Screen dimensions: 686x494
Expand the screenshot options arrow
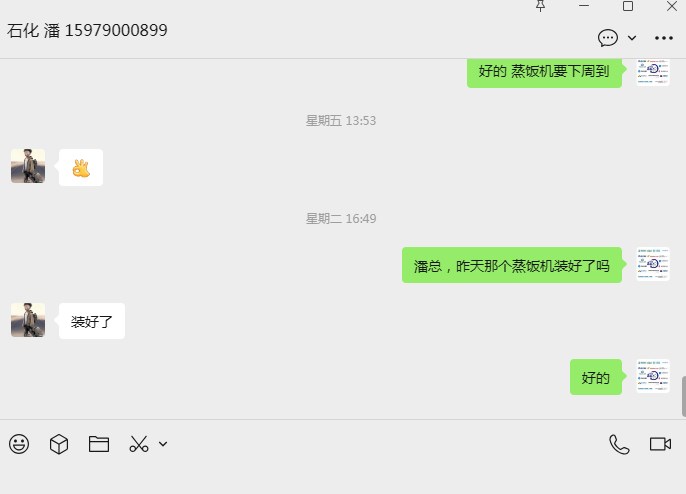163,444
